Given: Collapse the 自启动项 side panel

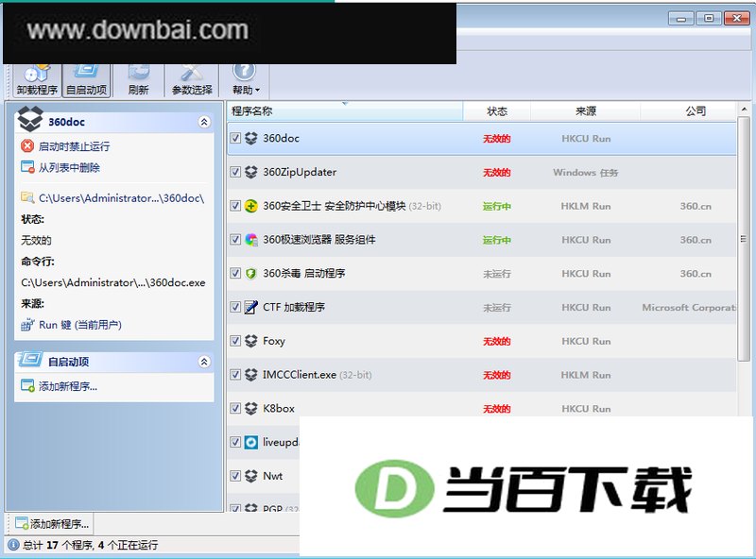Looking at the screenshot, I should click(x=204, y=362).
